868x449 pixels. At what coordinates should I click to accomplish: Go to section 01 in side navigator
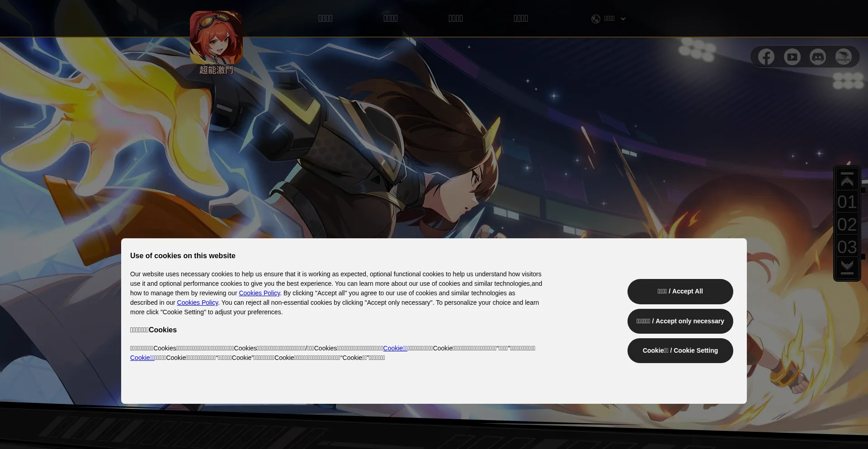click(x=847, y=202)
